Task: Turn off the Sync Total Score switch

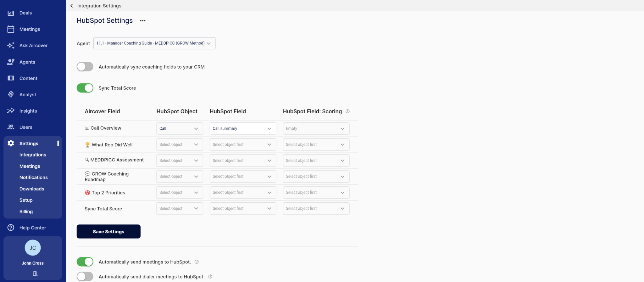Action: [85, 88]
